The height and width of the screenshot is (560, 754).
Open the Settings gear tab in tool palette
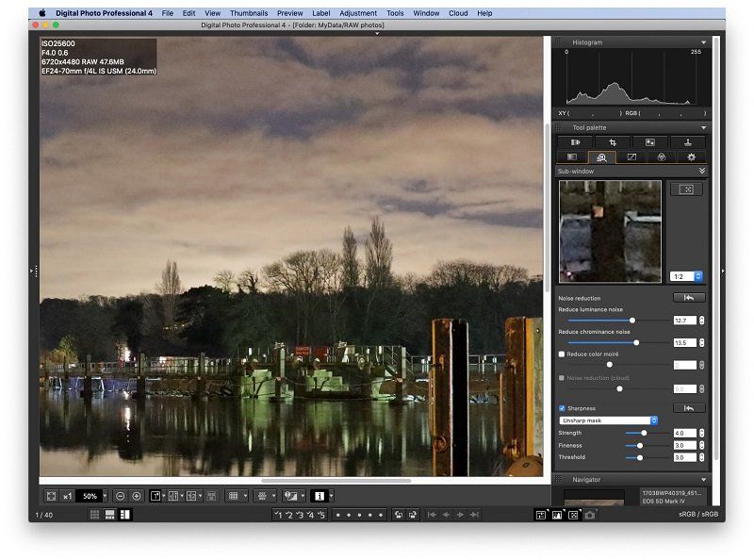point(692,156)
